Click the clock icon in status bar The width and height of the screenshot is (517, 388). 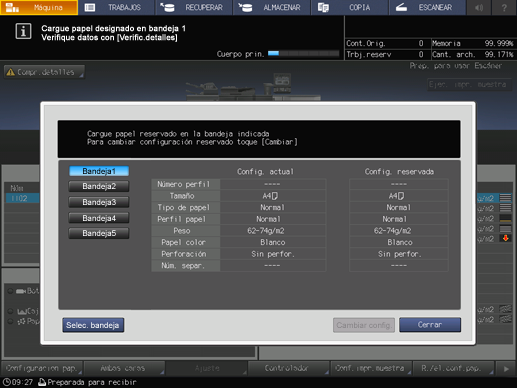tap(6, 382)
